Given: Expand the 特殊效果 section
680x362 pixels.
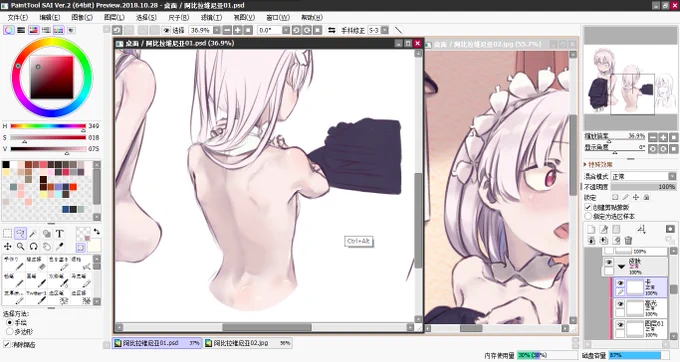Looking at the screenshot, I should [598, 165].
